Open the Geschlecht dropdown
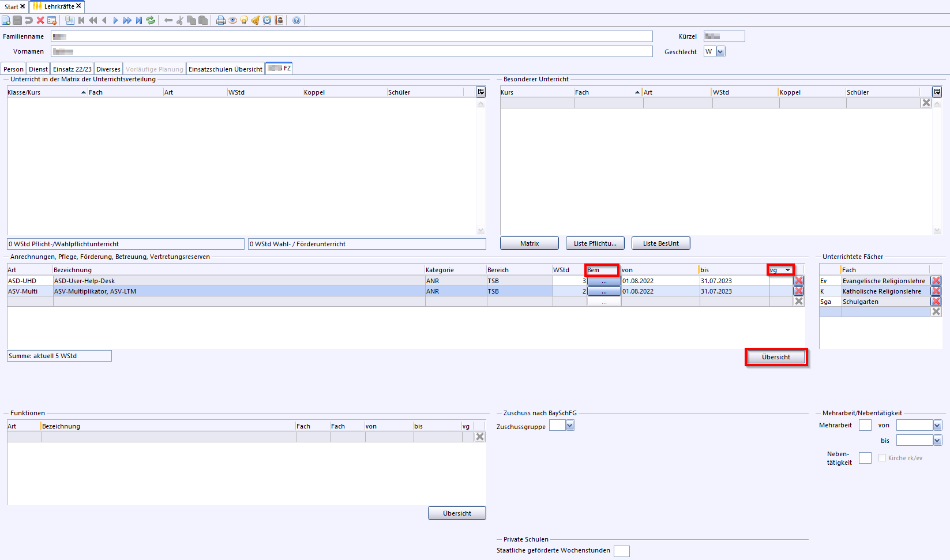This screenshot has height=560, width=950. pyautogui.click(x=720, y=51)
